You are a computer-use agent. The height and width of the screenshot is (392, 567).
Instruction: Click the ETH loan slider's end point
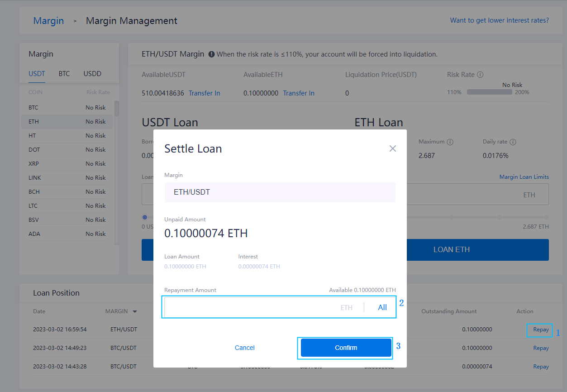547,217
